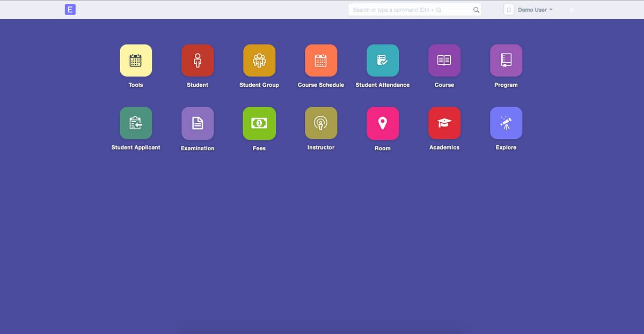Expand the Demo User dropdown menu
Viewport: 644px width, 334px height.
click(536, 9)
